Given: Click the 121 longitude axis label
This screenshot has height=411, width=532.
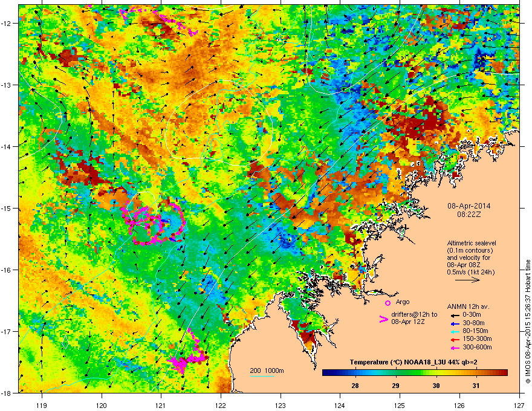Looking at the screenshot, I should pos(161,405).
